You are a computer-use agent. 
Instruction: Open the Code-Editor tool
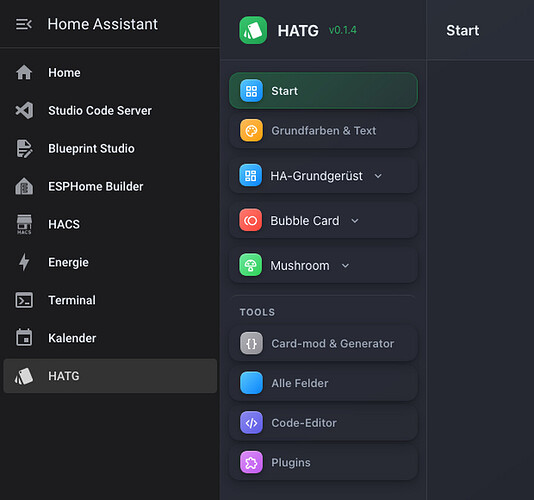pyautogui.click(x=324, y=423)
